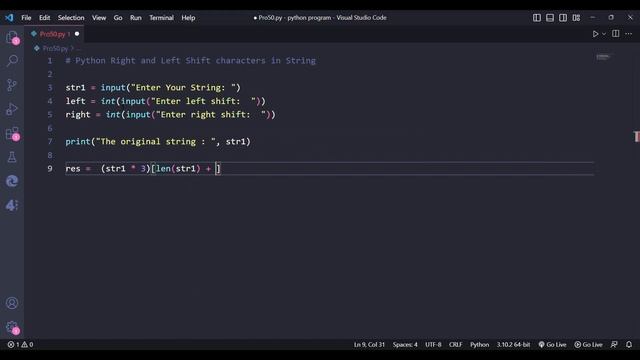Screen dimensions: 640x360
Task: Close the unsaved Pro50.py tab dot
Action: (77, 34)
